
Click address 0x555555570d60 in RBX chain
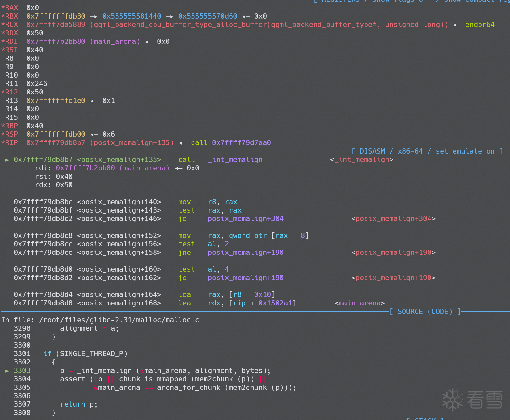pos(208,16)
